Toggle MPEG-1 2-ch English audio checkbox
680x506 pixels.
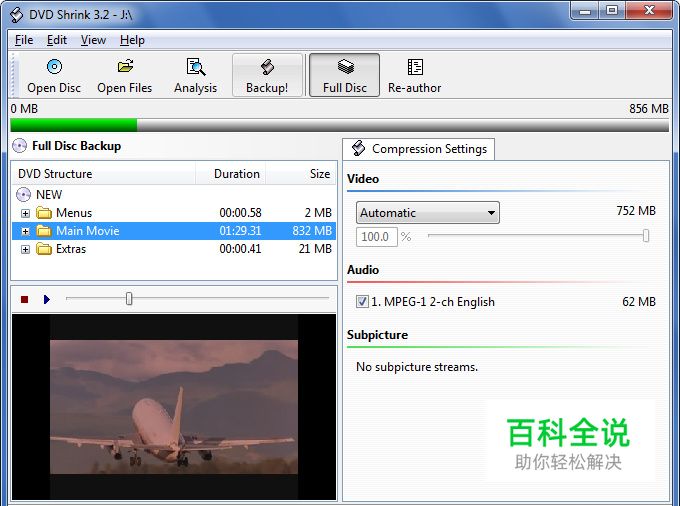coord(362,301)
